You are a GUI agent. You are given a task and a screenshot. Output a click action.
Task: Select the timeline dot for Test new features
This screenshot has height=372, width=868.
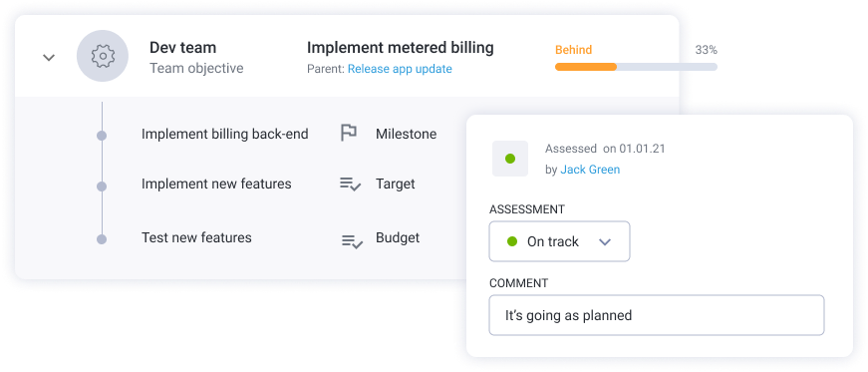pos(102,239)
